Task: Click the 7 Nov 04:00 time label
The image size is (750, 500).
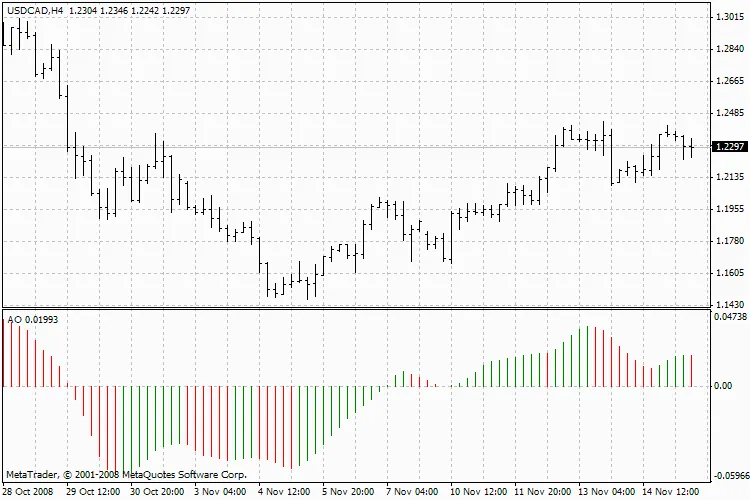Action: (412, 492)
